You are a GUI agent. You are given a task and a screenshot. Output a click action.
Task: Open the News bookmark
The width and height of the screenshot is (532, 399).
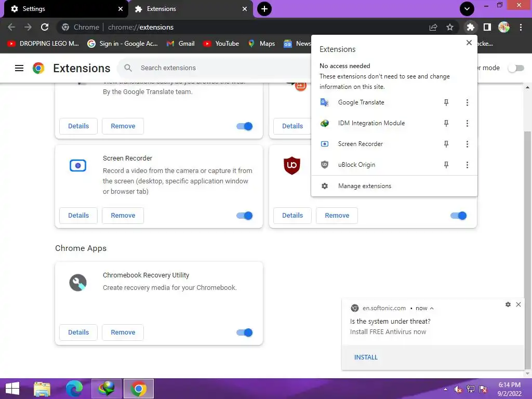[x=297, y=44]
